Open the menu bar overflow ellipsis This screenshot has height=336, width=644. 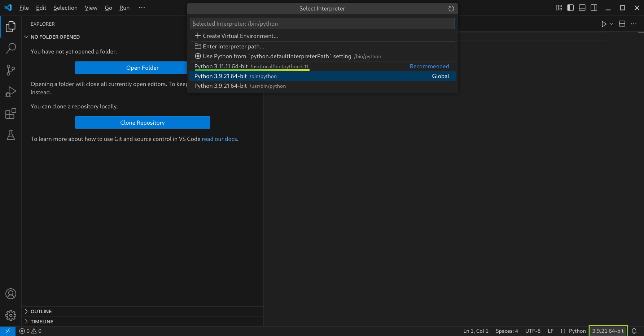pyautogui.click(x=142, y=8)
